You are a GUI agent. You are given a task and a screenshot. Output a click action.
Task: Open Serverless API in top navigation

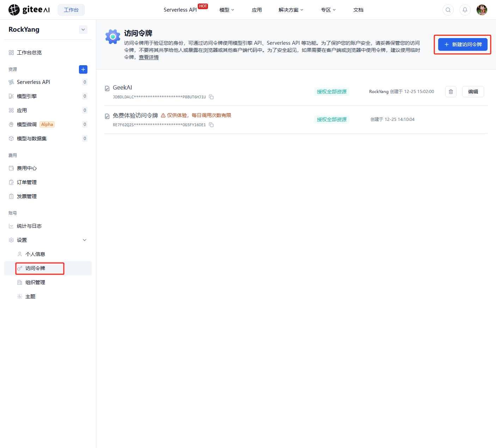coord(180,10)
